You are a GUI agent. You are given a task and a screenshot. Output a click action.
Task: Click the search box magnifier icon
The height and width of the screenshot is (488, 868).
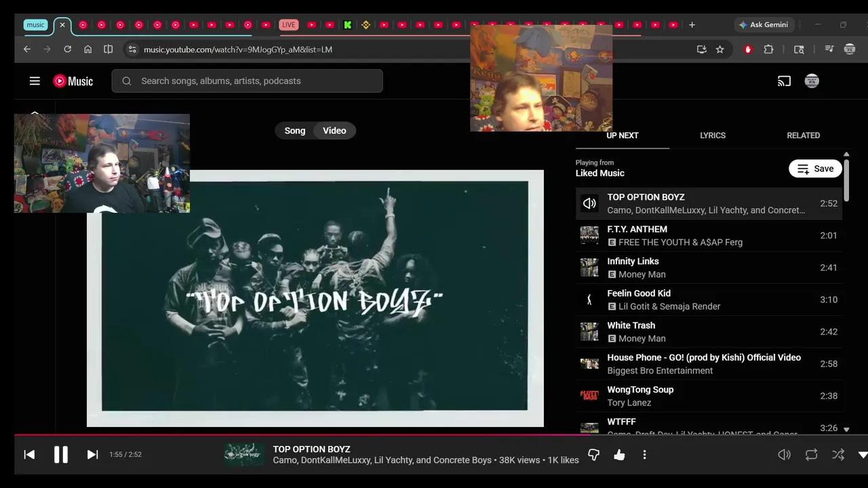[126, 81]
